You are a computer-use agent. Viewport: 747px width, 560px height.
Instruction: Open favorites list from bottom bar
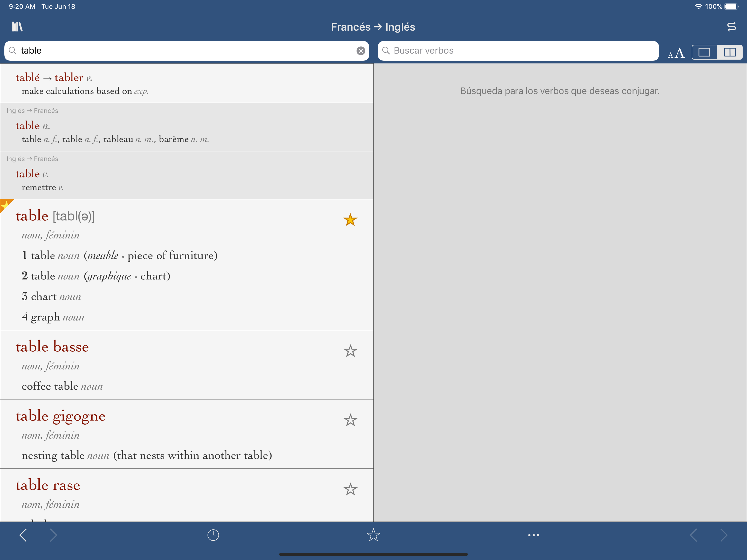pyautogui.click(x=373, y=535)
